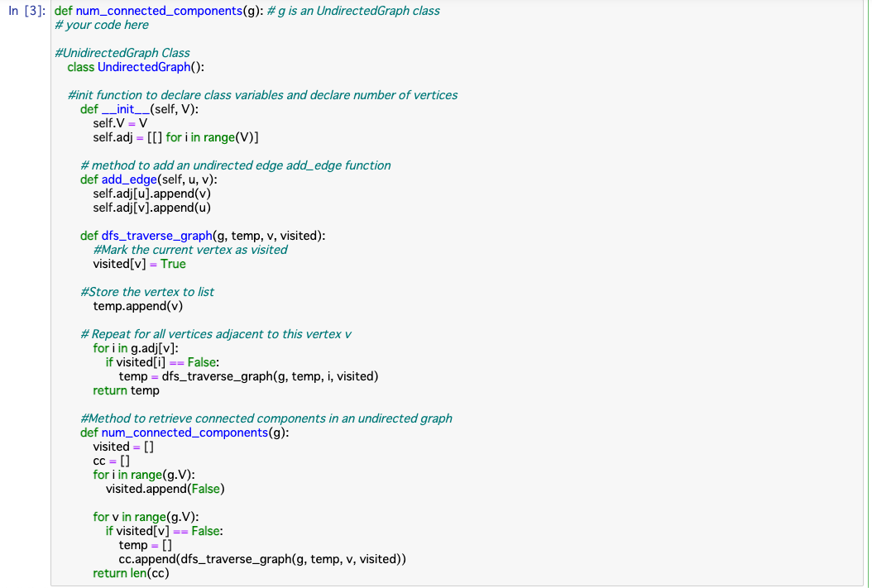872x588 pixels.
Task: Click the 'def add_edge(self, u, v):' line
Action: coord(148,179)
